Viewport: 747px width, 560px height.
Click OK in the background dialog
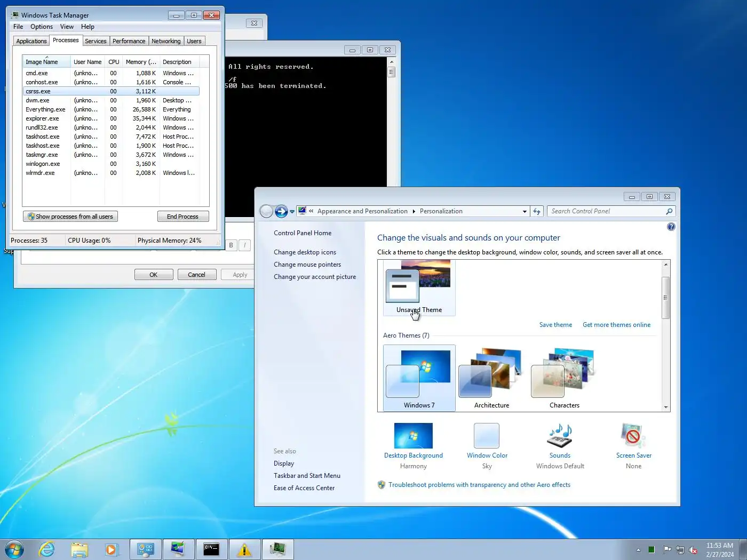coord(154,275)
